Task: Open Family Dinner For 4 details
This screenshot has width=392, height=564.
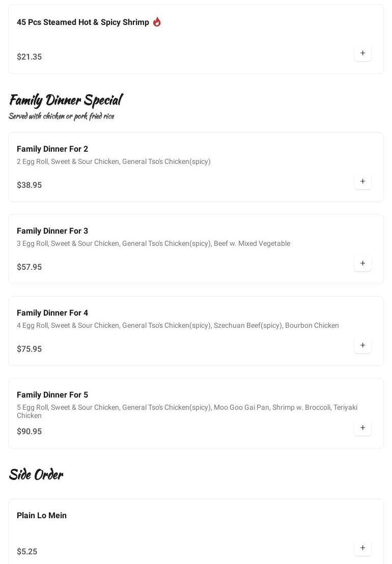Action: click(x=52, y=313)
